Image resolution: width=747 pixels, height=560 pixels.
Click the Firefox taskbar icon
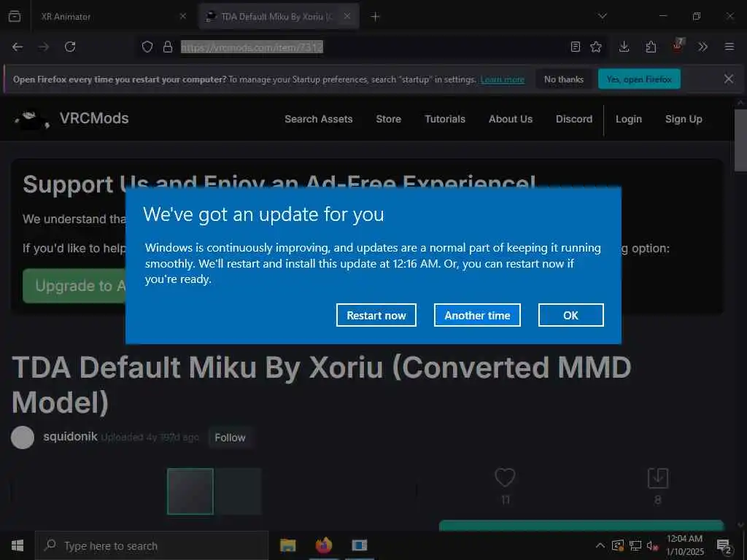[323, 545]
